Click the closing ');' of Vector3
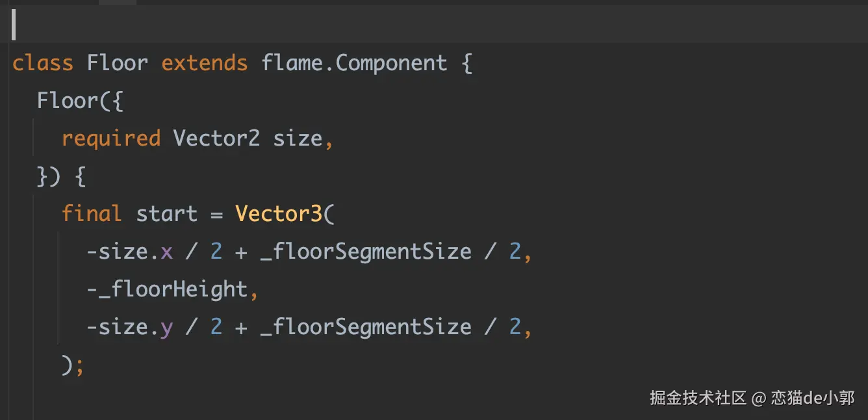The width and height of the screenshot is (868, 420). click(73, 365)
